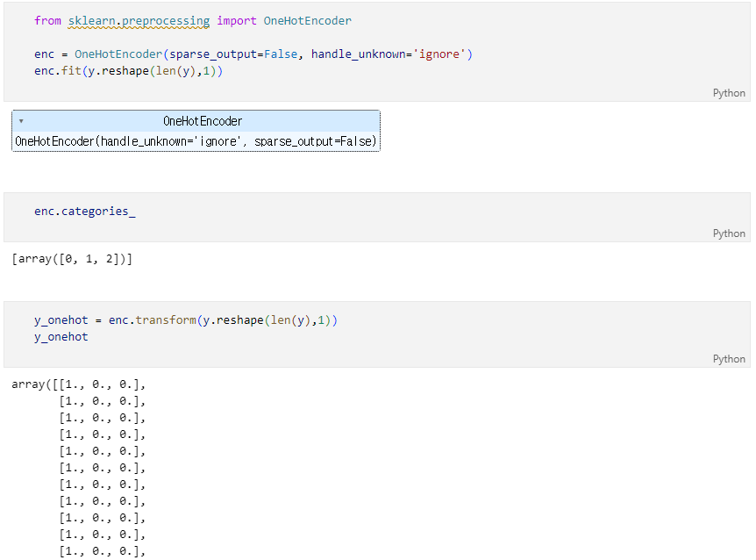This screenshot has width=756, height=560.
Task: Click the sklearn.preprocessing import text
Action: 139,21
